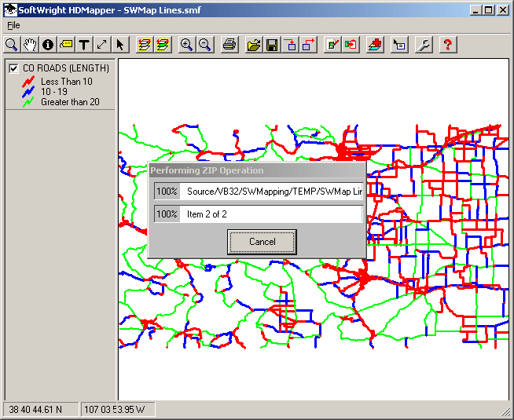This screenshot has height=420, width=514.
Task: Select the text T tool
Action: (x=84, y=45)
